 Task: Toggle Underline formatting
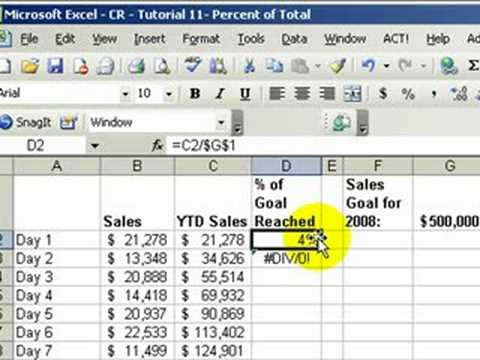(x=245, y=94)
